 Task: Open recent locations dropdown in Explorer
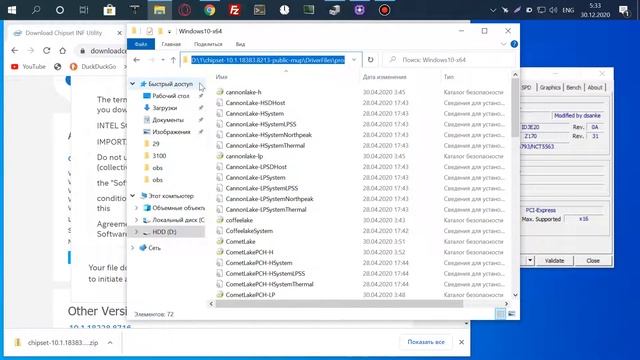(162, 60)
